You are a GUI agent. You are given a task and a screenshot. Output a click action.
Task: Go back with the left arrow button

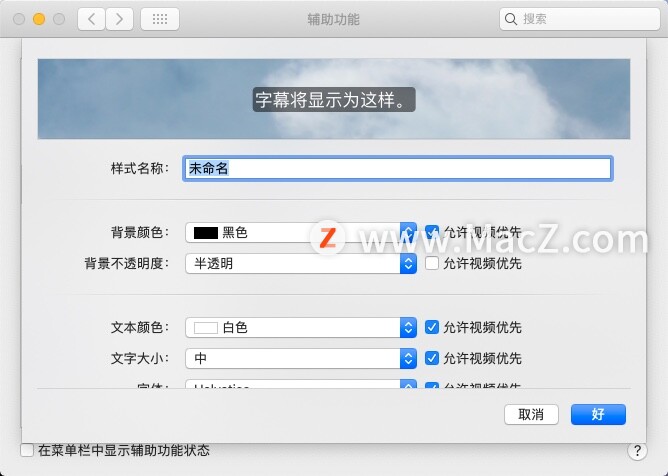click(x=91, y=19)
